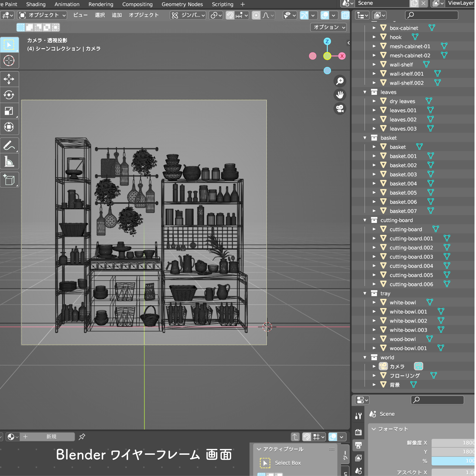Screen dimensions: 476x476
Task: Click Select Box in the Active Tool panel
Action: tap(288, 463)
